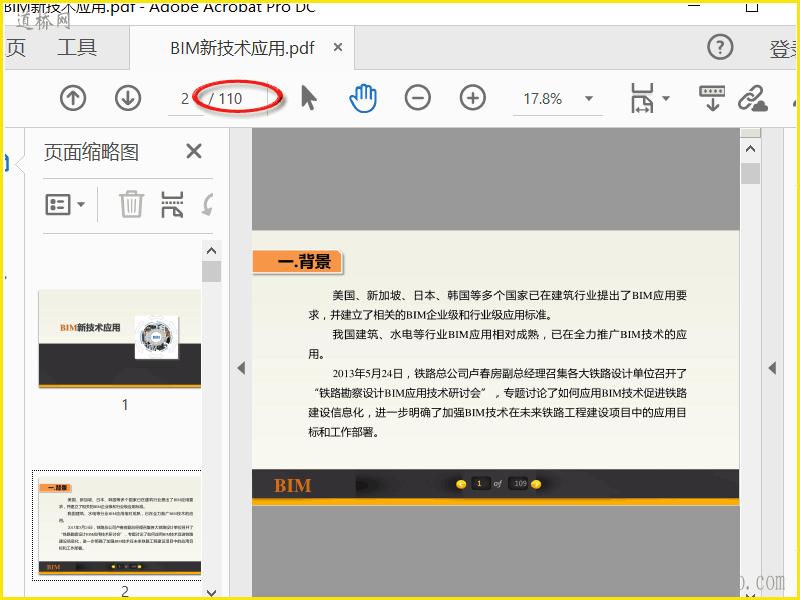Go to next page with down arrow
The height and width of the screenshot is (600, 800).
coord(128,98)
